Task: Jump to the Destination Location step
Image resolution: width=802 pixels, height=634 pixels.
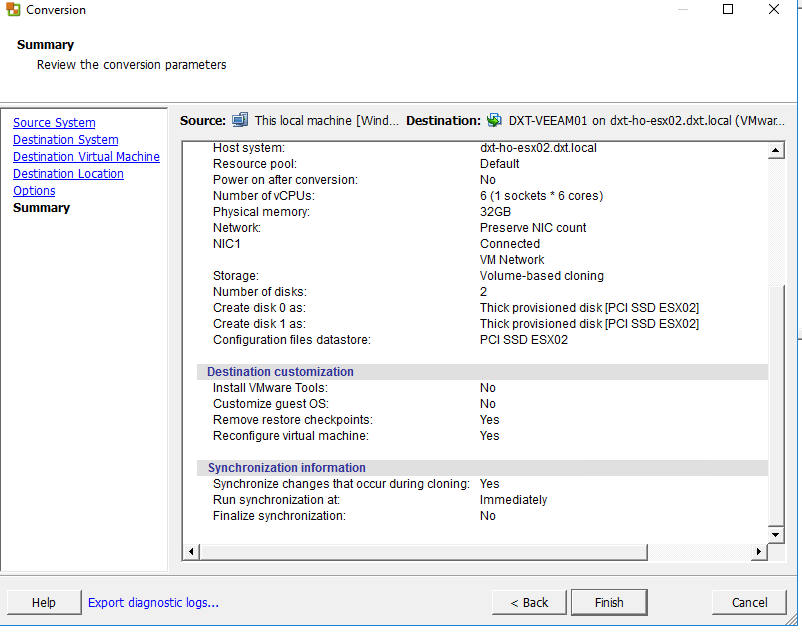Action: 69,173
